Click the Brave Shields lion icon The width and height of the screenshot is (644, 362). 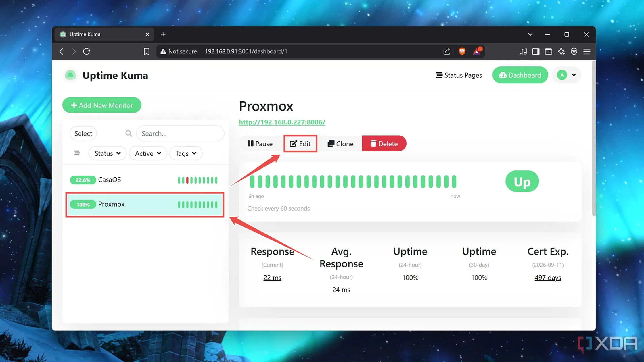[462, 51]
